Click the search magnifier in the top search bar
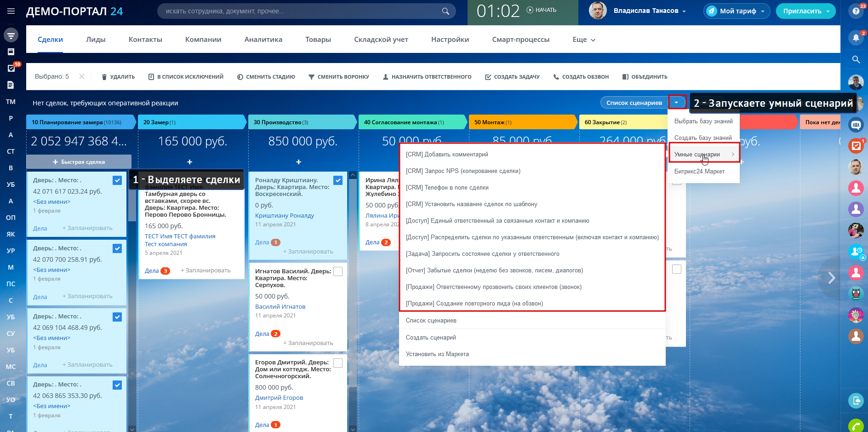 coord(445,11)
